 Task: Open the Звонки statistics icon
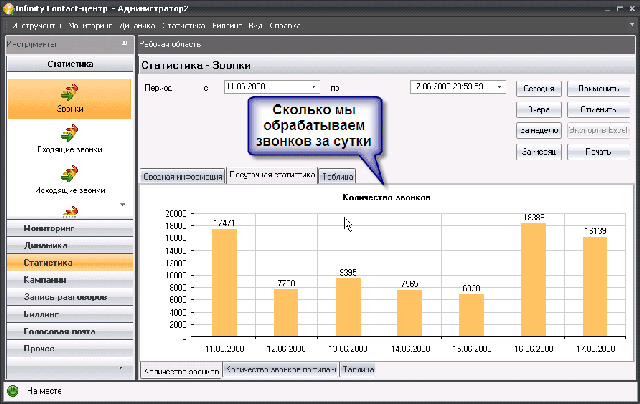coord(69,99)
